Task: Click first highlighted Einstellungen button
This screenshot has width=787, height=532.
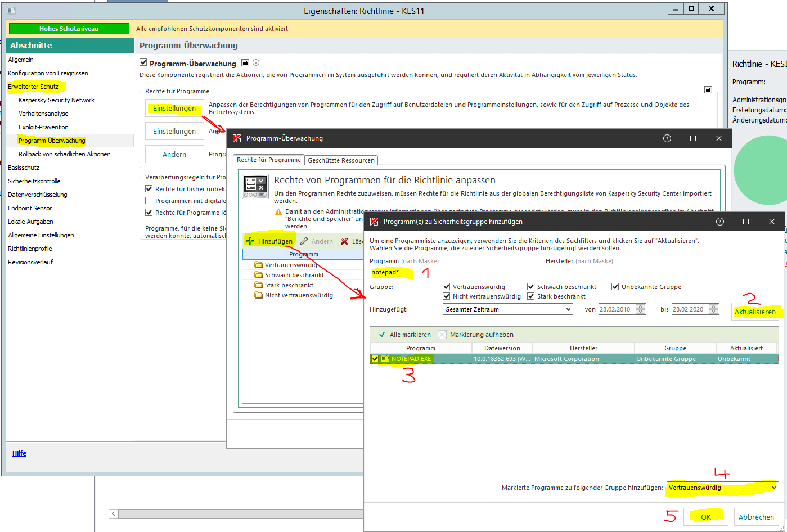Action: click(174, 108)
